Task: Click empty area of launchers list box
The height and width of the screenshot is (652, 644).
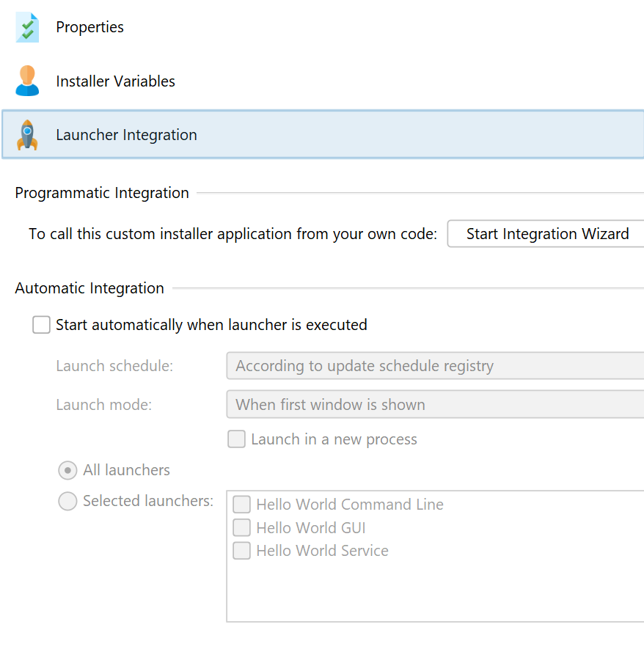Action: coord(435,590)
